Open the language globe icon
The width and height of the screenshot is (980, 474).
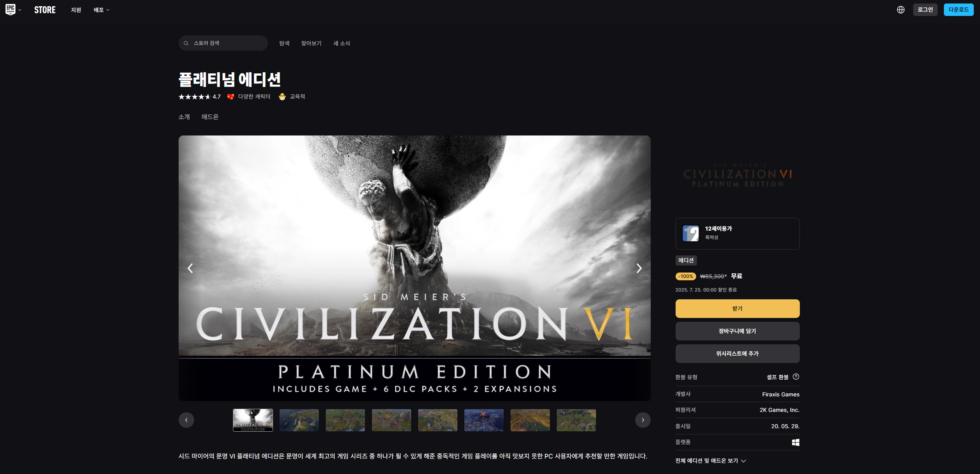[900, 10]
